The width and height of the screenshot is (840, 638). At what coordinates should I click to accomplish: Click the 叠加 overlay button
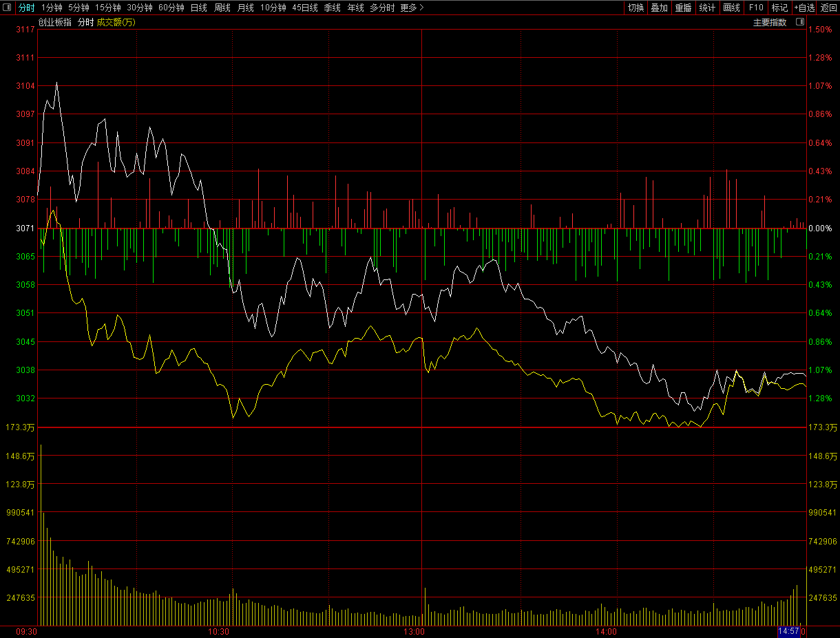point(659,8)
